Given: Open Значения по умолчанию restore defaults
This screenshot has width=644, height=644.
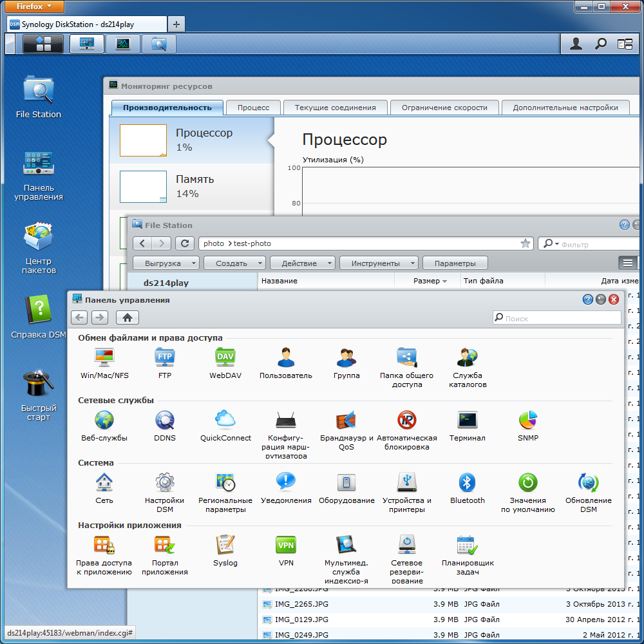Looking at the screenshot, I should 528,493.
